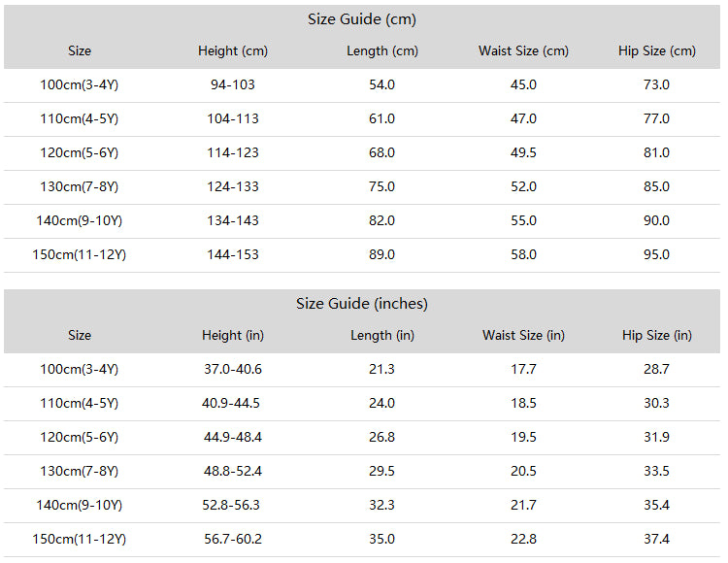This screenshot has width=728, height=563.
Task: Click the 95.0 hip size cell
Action: tap(656, 255)
